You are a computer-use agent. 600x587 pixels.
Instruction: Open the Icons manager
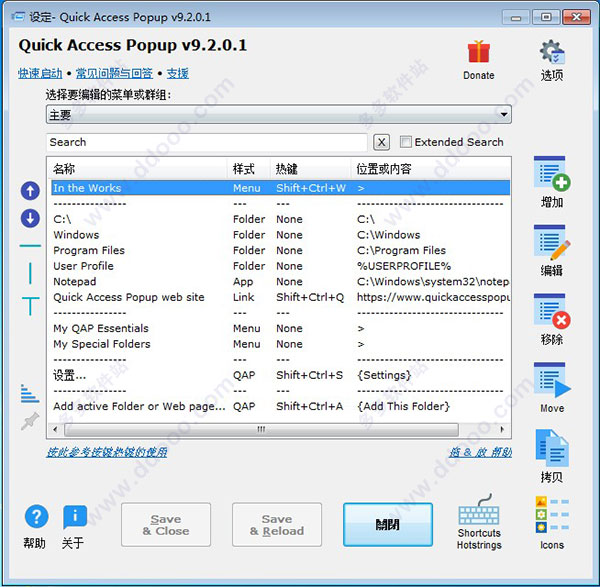pos(552,515)
